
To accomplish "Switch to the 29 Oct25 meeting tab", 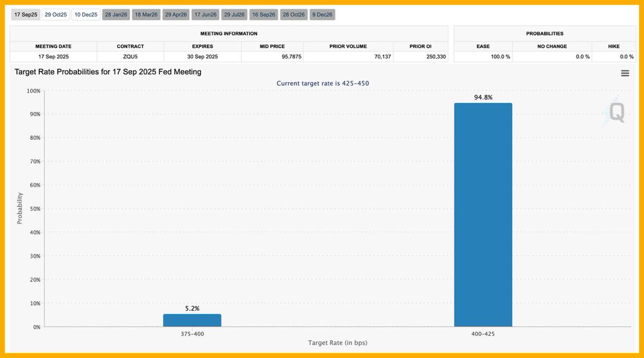I will click(x=55, y=14).
